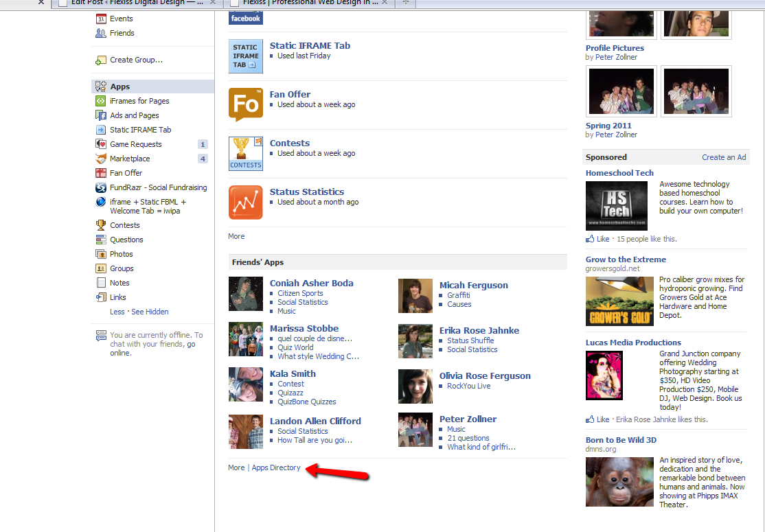Click the Events calendar icon in sidebar
This screenshot has height=532, width=765.
(101, 19)
